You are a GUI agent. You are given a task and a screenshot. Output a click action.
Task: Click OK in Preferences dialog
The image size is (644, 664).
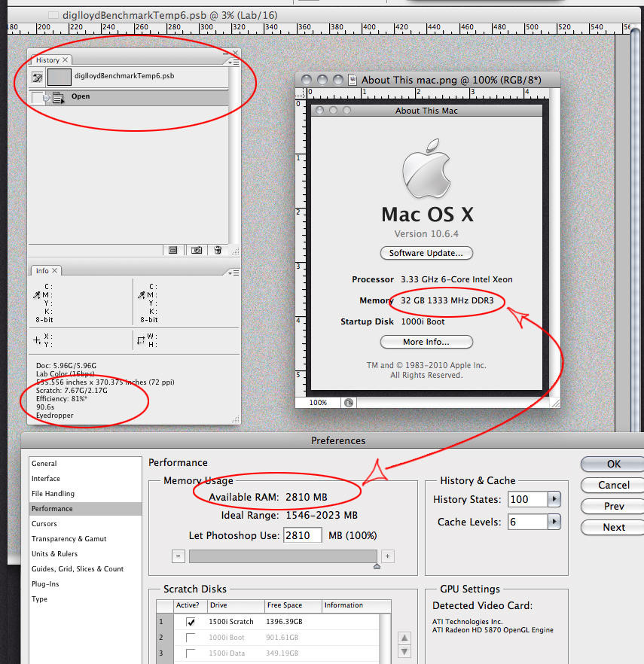coord(612,464)
